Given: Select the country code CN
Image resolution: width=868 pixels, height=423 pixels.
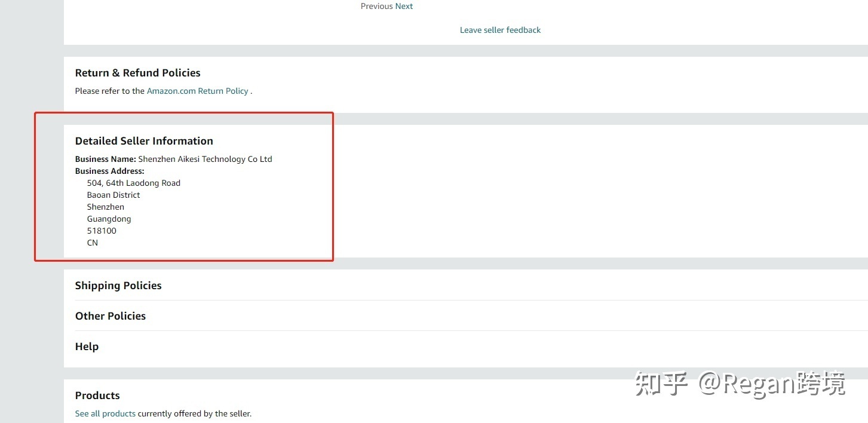Looking at the screenshot, I should tap(93, 243).
